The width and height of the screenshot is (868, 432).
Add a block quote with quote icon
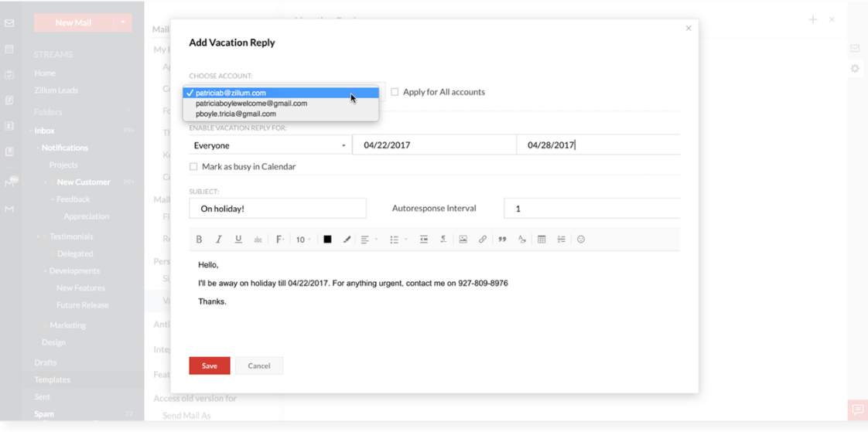pyautogui.click(x=502, y=240)
